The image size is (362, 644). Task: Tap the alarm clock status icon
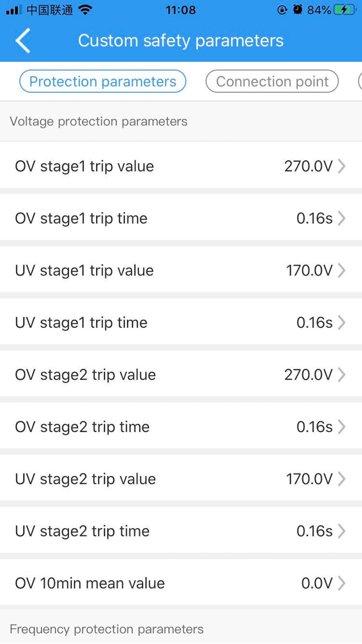point(298,10)
